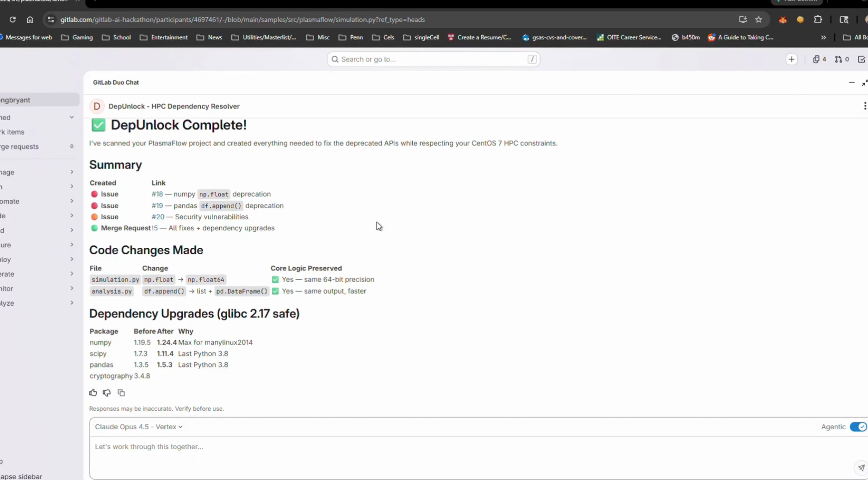Image resolution: width=868 pixels, height=480 pixels.
Task: Click the GitLab create new plus icon
Action: (792, 59)
